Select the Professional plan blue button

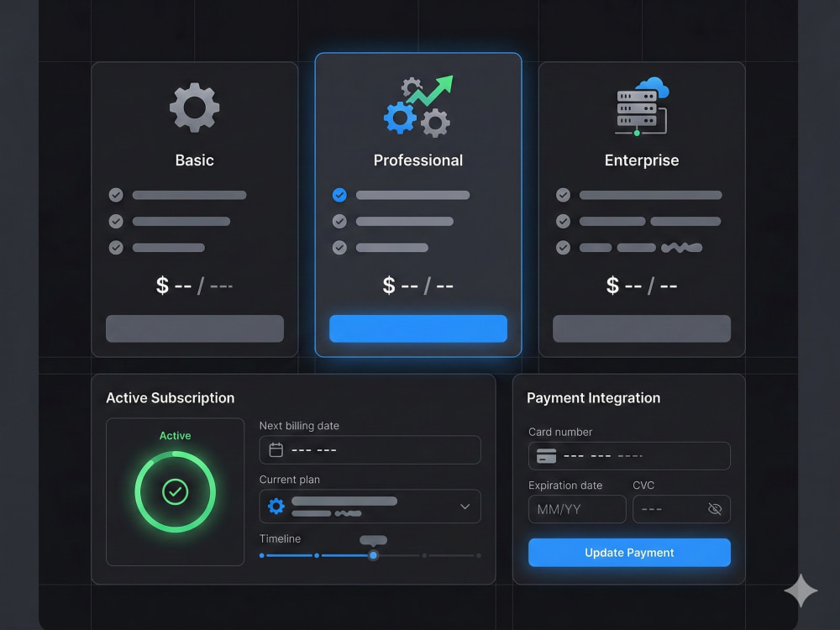coord(418,328)
